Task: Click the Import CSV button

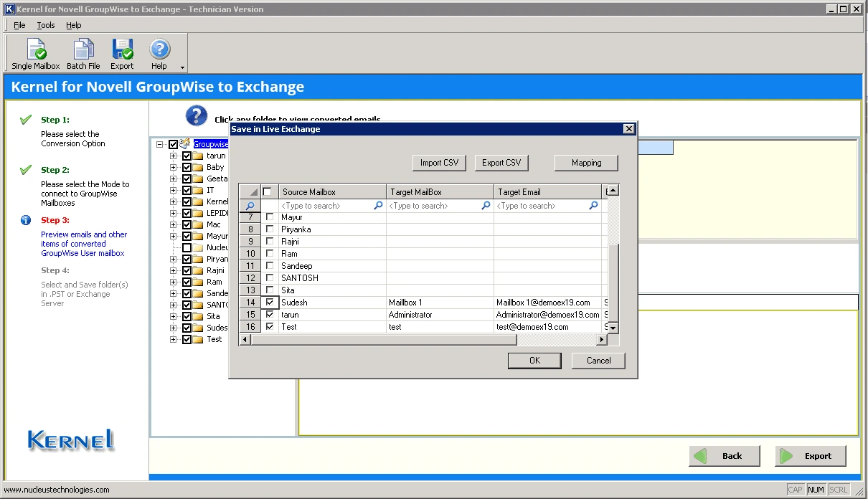Action: pyautogui.click(x=439, y=163)
